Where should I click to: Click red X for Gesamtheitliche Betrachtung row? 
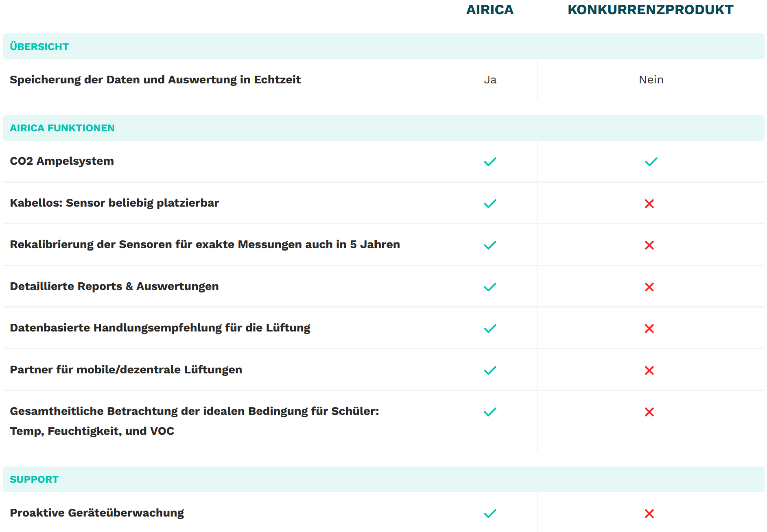(x=649, y=412)
